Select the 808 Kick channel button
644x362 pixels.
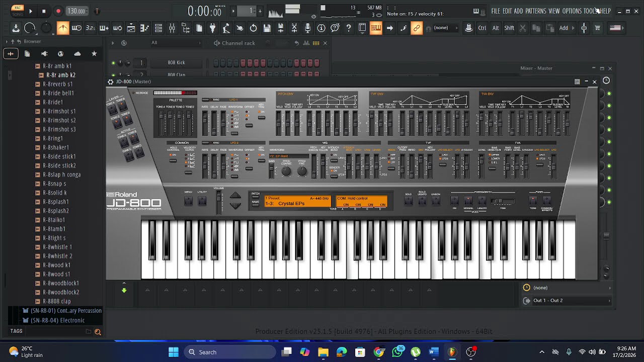click(x=176, y=62)
